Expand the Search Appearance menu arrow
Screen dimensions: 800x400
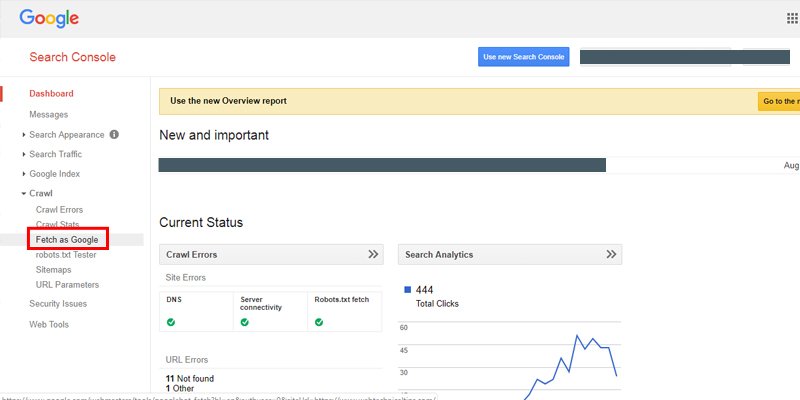(24, 135)
